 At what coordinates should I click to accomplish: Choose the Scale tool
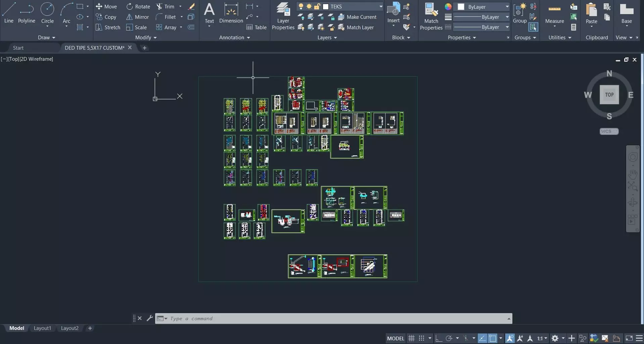click(136, 27)
